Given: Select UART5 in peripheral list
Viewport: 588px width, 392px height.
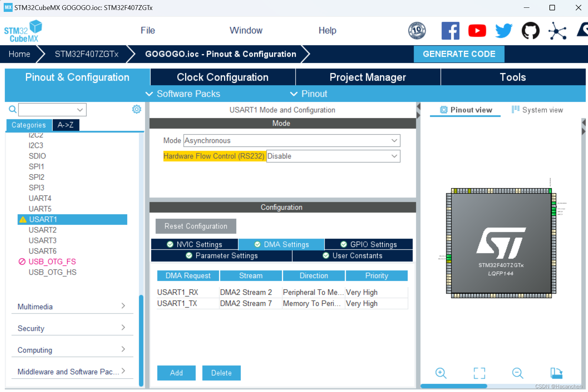Looking at the screenshot, I should pyautogui.click(x=40, y=209).
